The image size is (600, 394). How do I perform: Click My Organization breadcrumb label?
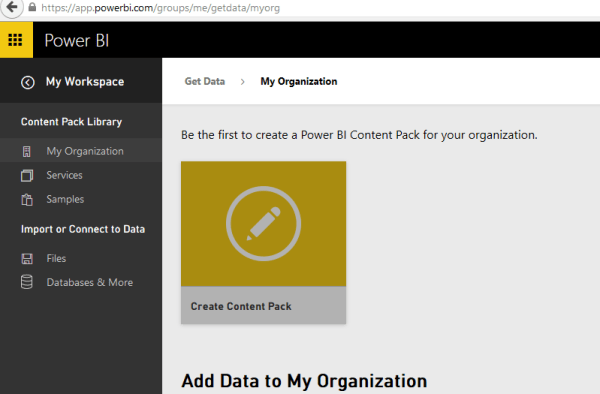click(299, 81)
